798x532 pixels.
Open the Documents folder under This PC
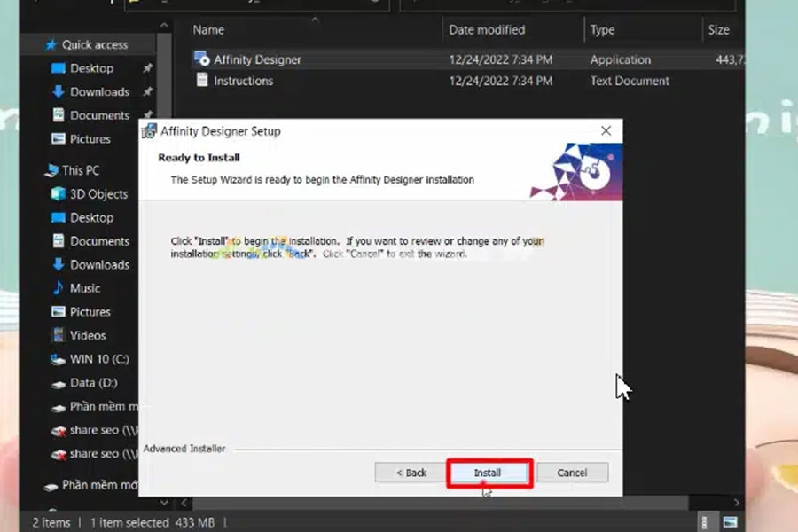click(99, 241)
